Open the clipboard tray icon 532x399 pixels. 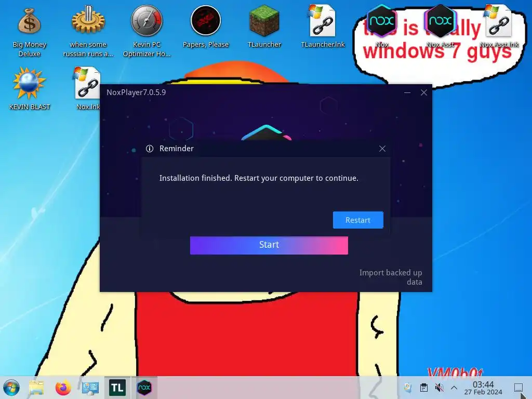[x=424, y=388]
